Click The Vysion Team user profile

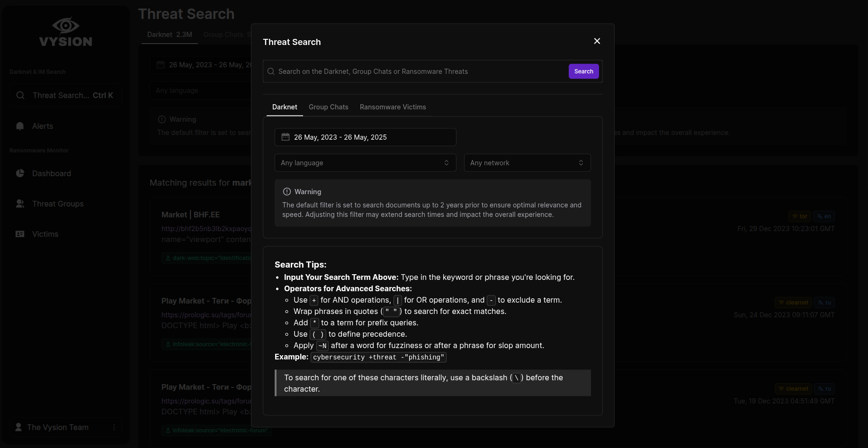click(58, 427)
